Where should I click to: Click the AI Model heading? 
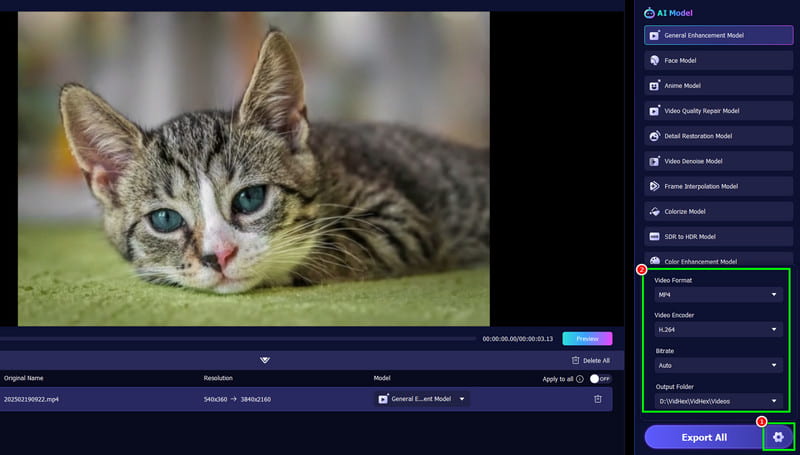(674, 13)
